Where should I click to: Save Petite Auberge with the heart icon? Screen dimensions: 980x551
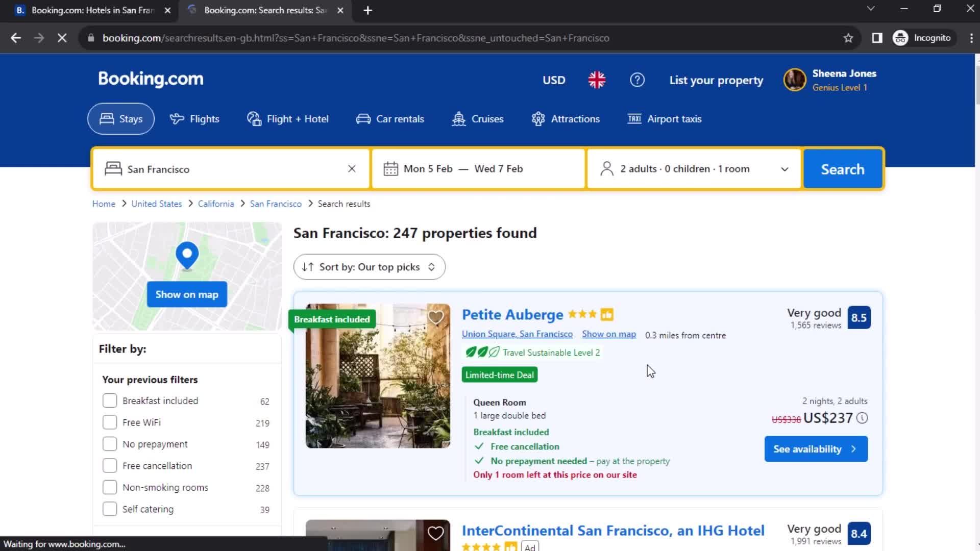[x=435, y=317]
